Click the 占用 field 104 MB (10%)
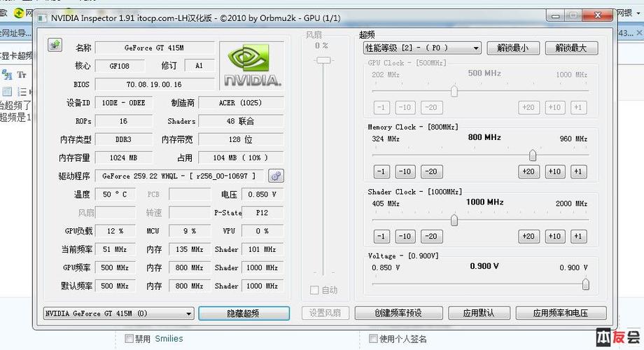This screenshot has width=644, height=350. pyautogui.click(x=241, y=157)
